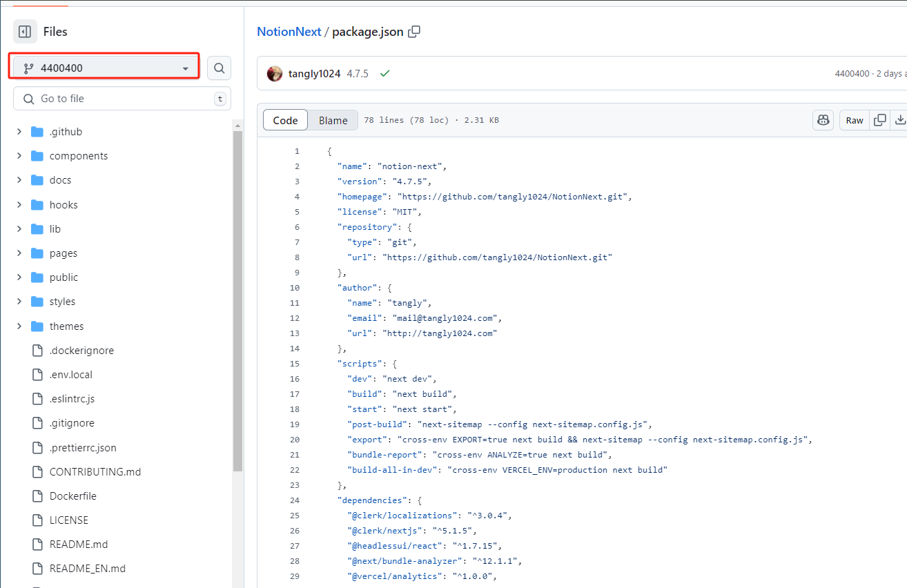
Task: Select line number 15 in the gutter
Action: pos(295,364)
